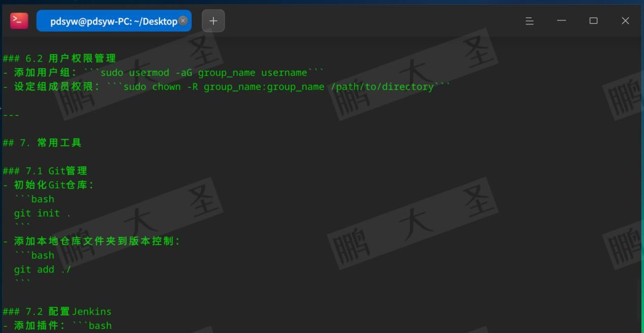Maximize the terminal window

593,21
